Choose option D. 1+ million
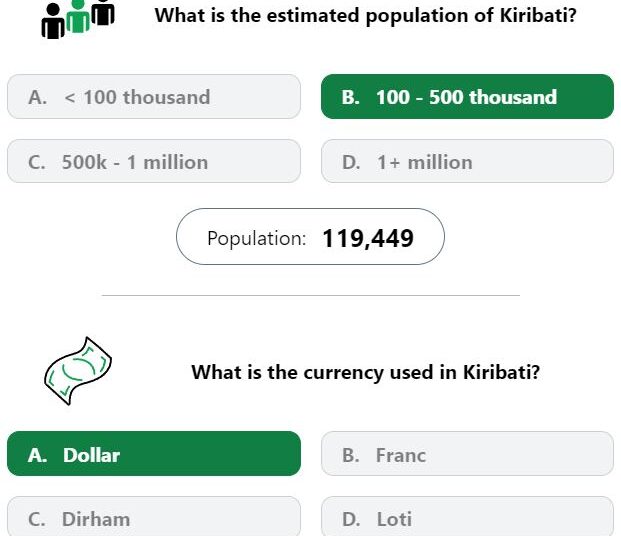This screenshot has height=536, width=621. [467, 161]
